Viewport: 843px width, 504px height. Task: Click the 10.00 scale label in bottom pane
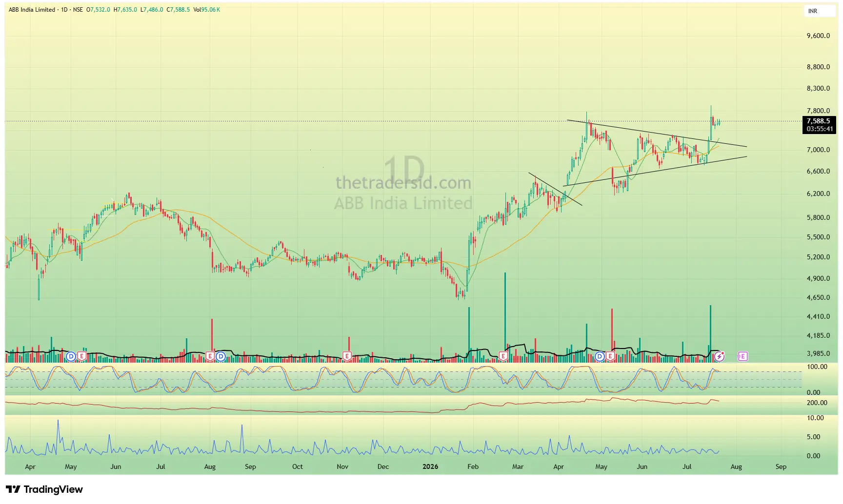815,418
